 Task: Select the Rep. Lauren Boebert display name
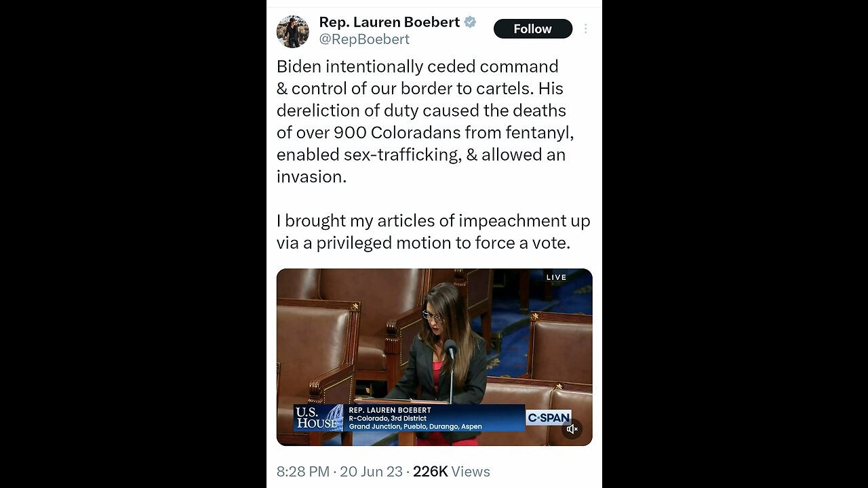(x=389, y=22)
